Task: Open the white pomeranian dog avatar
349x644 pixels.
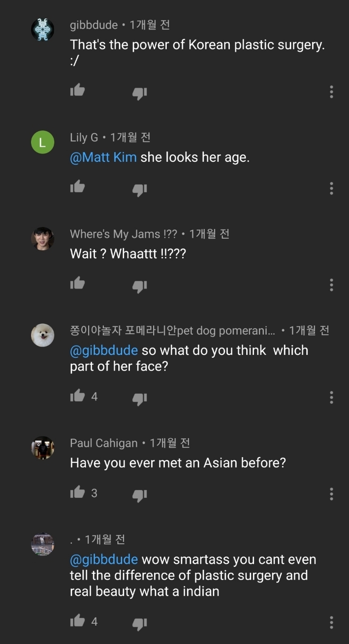Action: click(x=43, y=335)
